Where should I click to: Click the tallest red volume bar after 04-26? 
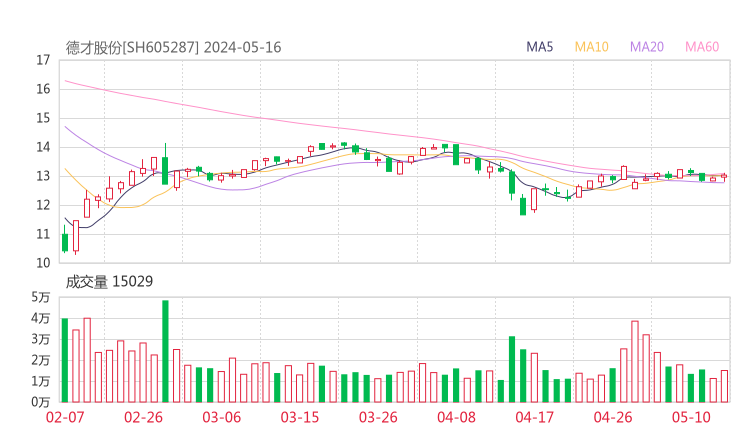tap(635, 362)
